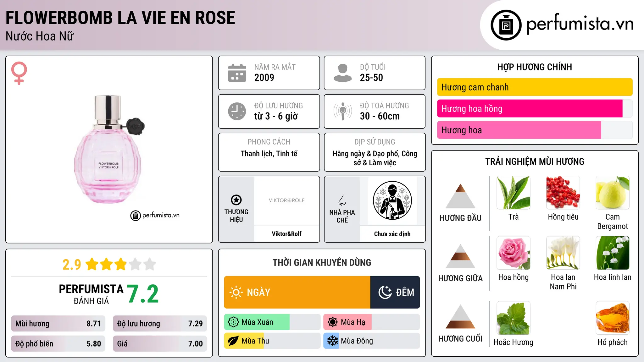Click the Hương hoa pink bar
Image resolution: width=644 pixels, height=362 pixels.
(519, 130)
